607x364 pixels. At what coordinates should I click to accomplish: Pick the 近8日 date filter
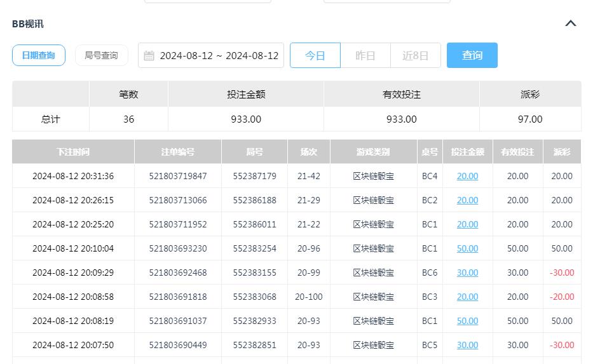click(x=415, y=55)
